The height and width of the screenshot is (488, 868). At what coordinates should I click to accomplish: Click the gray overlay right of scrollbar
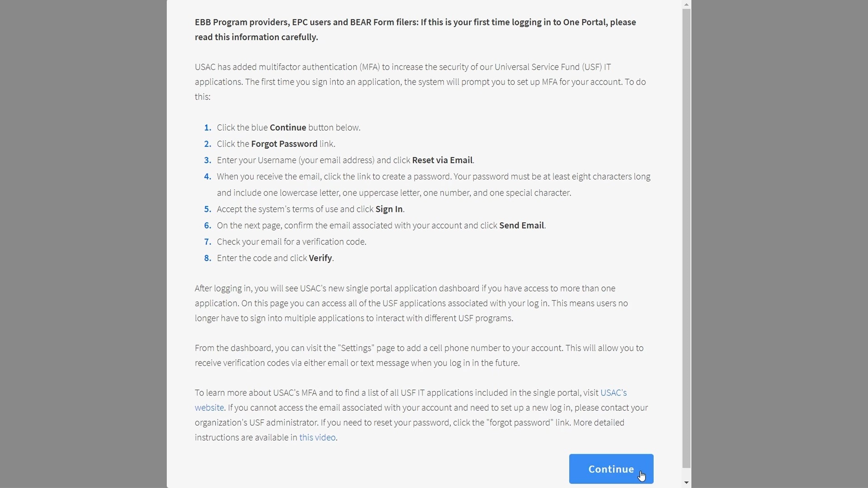779,244
